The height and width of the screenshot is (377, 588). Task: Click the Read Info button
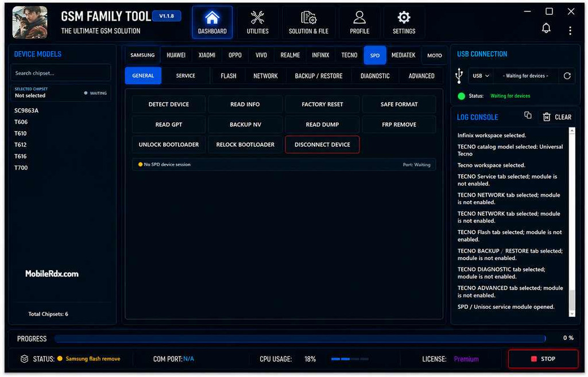click(x=245, y=104)
